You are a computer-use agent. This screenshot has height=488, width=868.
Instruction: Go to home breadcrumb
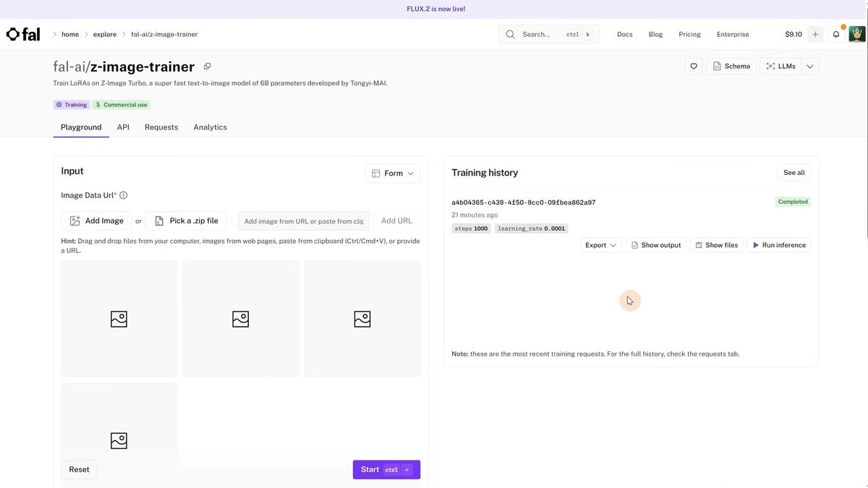point(70,34)
